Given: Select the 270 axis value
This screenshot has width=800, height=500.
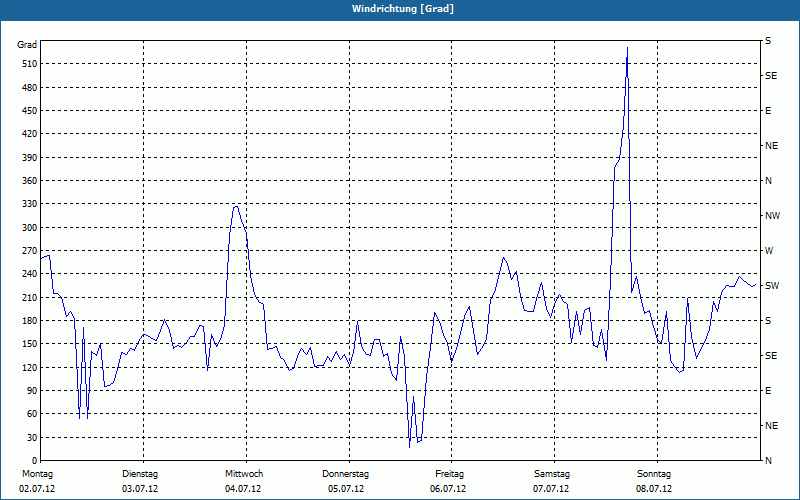Looking at the screenshot, I should coord(31,251).
